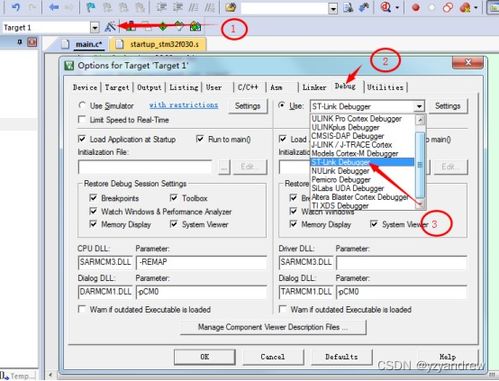Click the Options for Target wand icon

click(110, 27)
